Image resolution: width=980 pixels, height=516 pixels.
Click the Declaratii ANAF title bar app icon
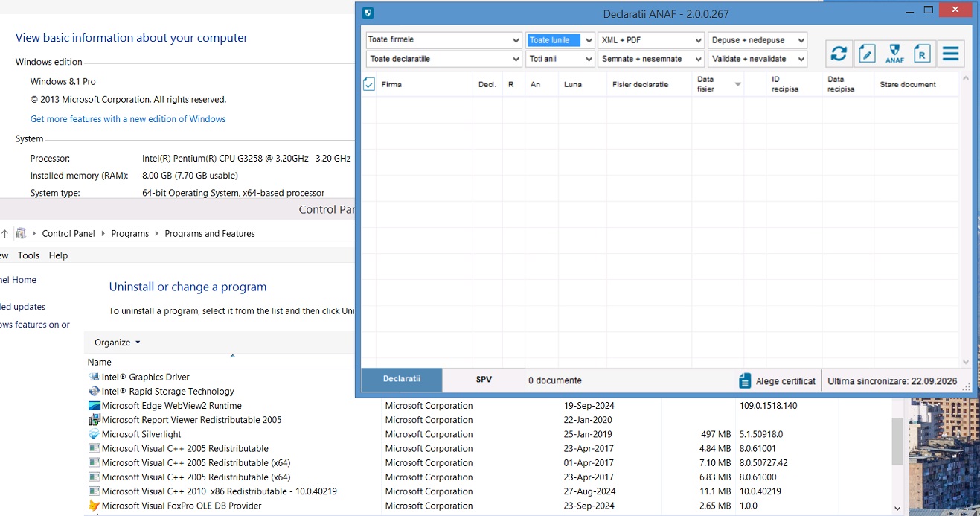tap(368, 13)
